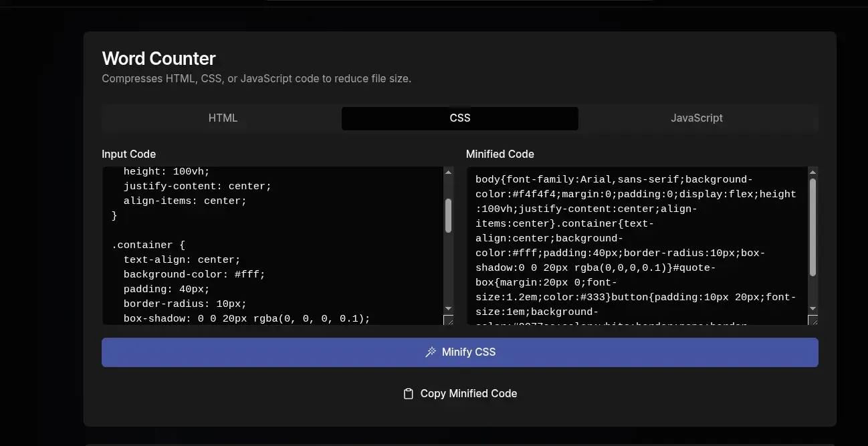
Task: Click the up arrow on the Input Code scrollbar
Action: pyautogui.click(x=448, y=173)
